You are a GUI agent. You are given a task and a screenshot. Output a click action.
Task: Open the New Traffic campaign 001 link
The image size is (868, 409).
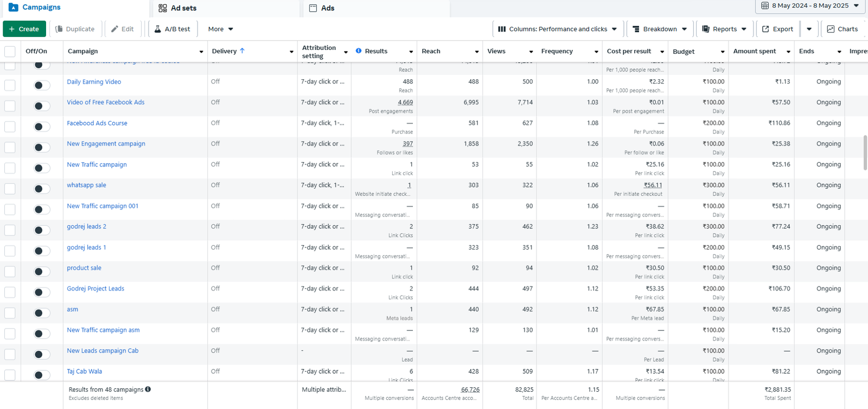click(103, 206)
